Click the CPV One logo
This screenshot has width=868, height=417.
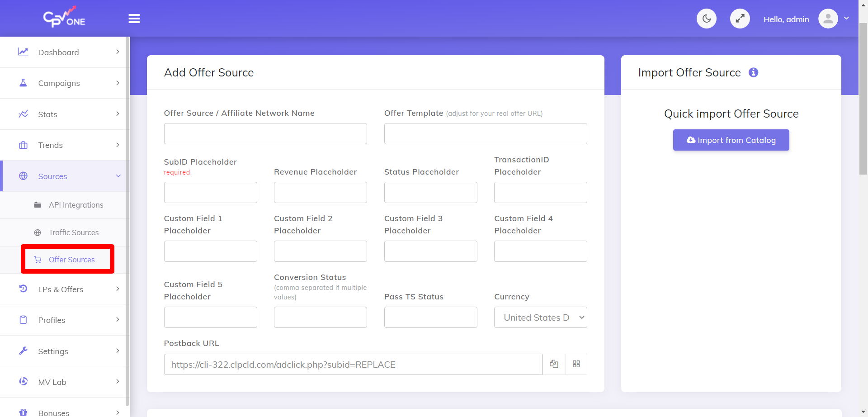[x=64, y=18]
